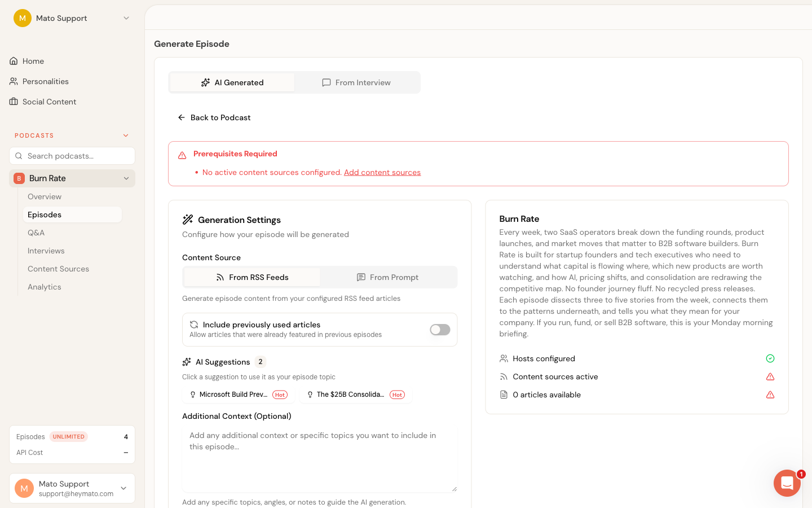812x508 pixels.
Task: Switch to the AI Generated tab
Action: point(232,82)
